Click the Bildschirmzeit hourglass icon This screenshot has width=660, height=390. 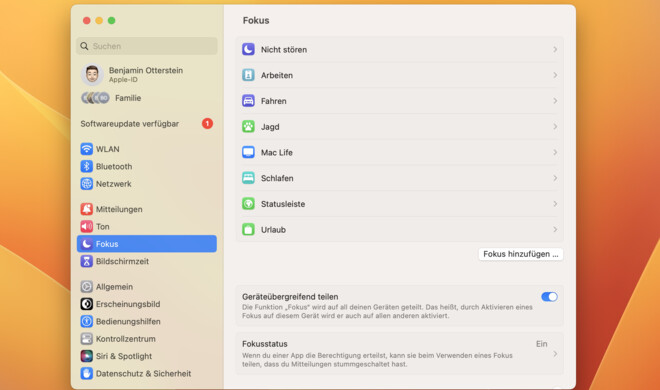pos(87,261)
